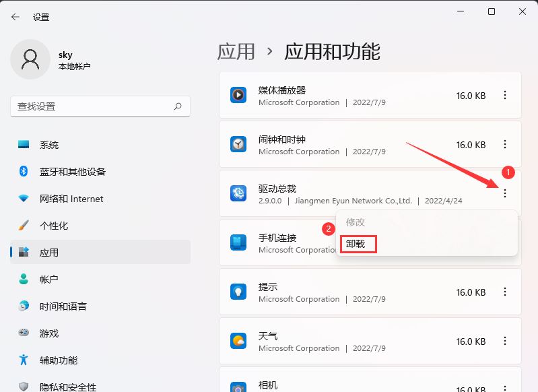538x392 pixels.
Task: Open 时间和语言 settings
Action: [63, 306]
